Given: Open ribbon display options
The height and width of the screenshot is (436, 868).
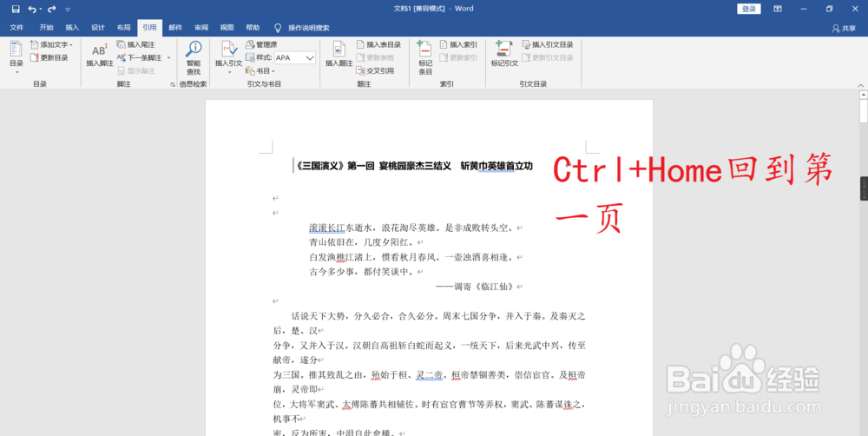Looking at the screenshot, I should 778,9.
